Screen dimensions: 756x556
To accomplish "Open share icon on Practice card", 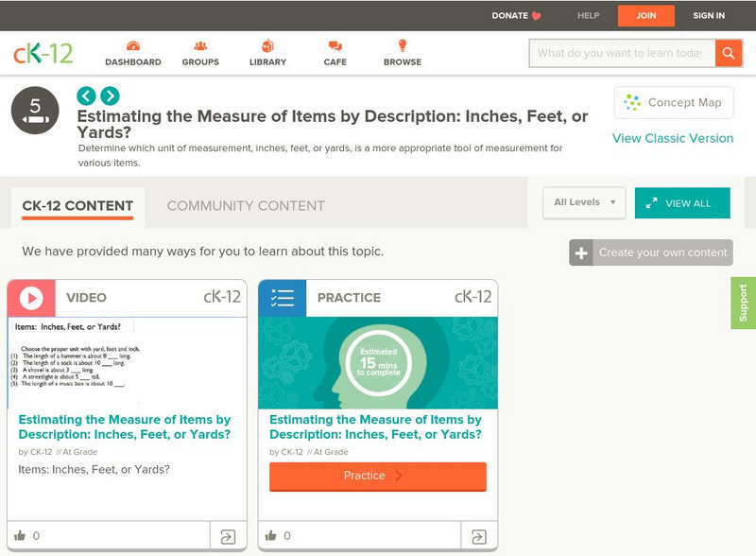I will (479, 536).
